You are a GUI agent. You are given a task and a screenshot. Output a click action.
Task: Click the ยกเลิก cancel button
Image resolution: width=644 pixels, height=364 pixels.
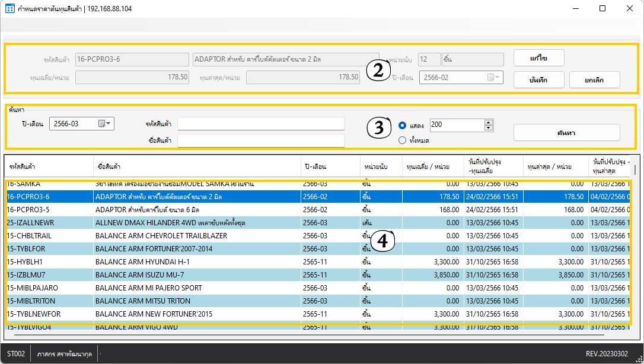pos(594,80)
